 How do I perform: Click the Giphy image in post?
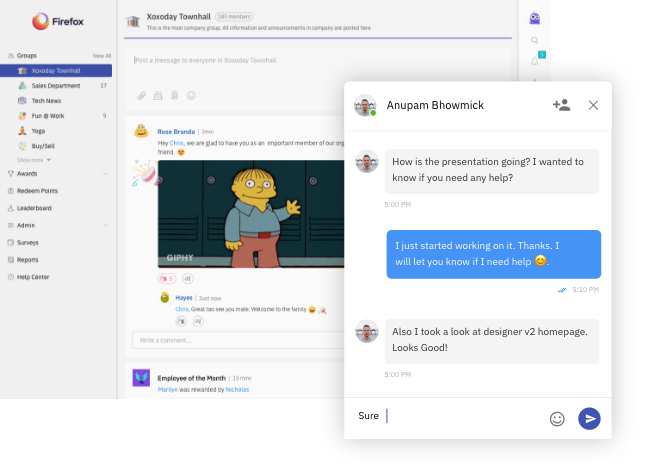(x=251, y=214)
